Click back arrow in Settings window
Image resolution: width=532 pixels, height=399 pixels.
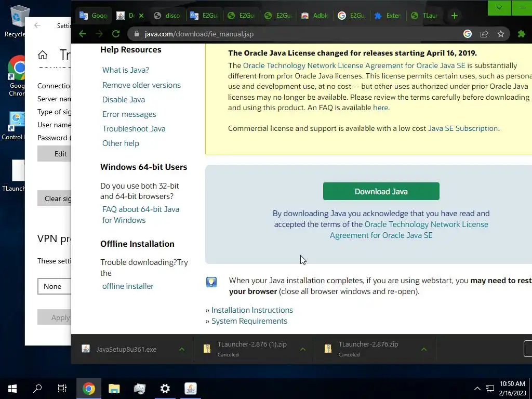tap(37, 25)
